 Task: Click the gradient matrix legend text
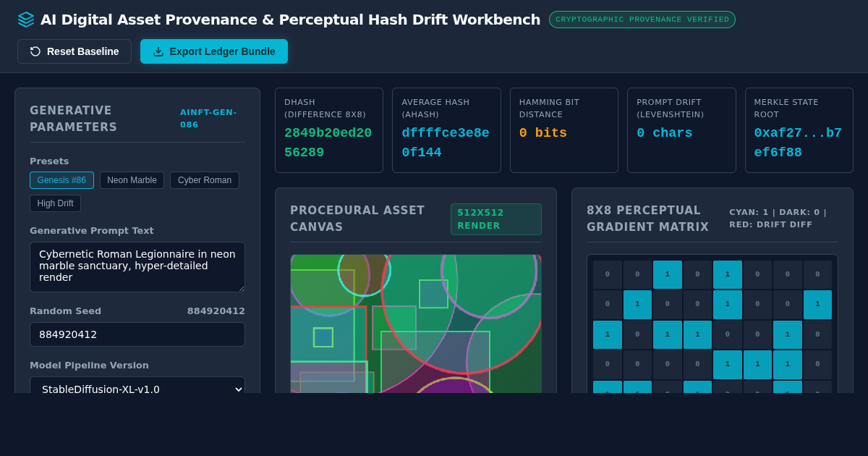coord(779,219)
